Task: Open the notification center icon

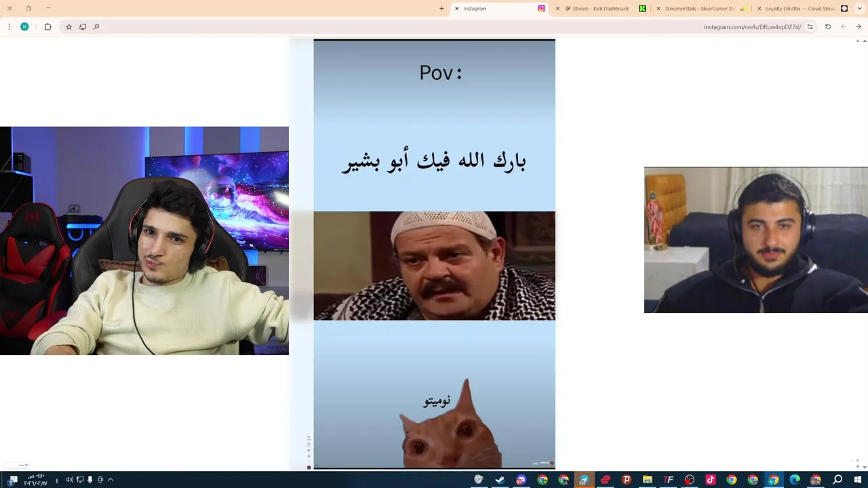Action: point(13,480)
